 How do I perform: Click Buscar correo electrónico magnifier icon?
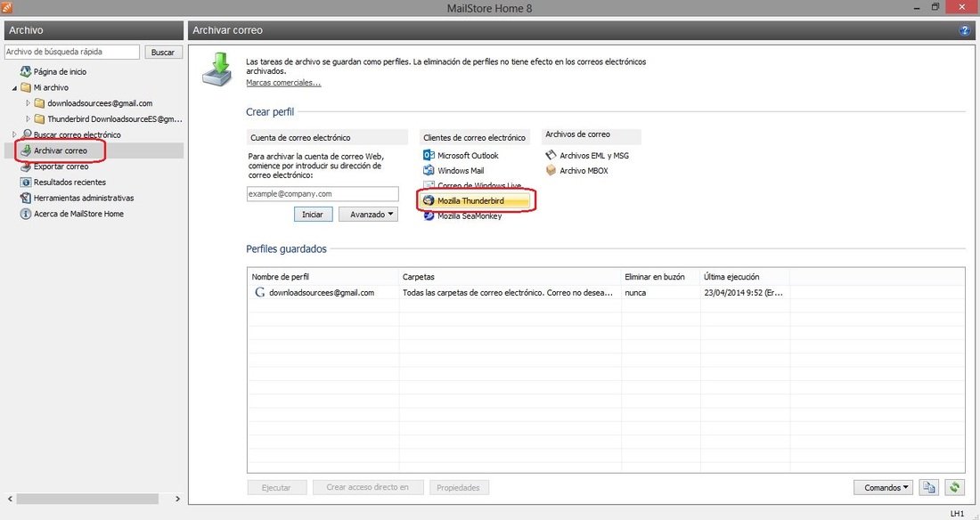click(x=26, y=134)
